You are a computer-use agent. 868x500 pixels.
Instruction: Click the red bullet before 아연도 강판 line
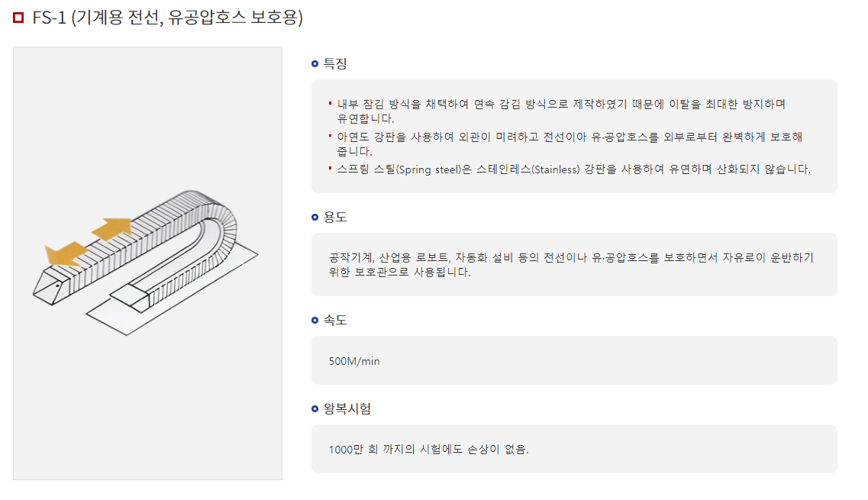[x=330, y=136]
